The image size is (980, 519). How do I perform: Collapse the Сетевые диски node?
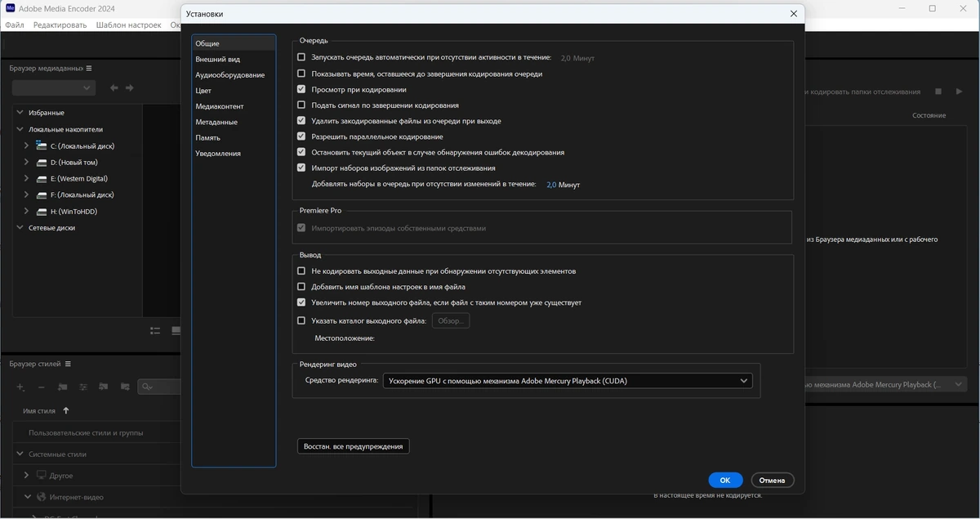point(20,228)
